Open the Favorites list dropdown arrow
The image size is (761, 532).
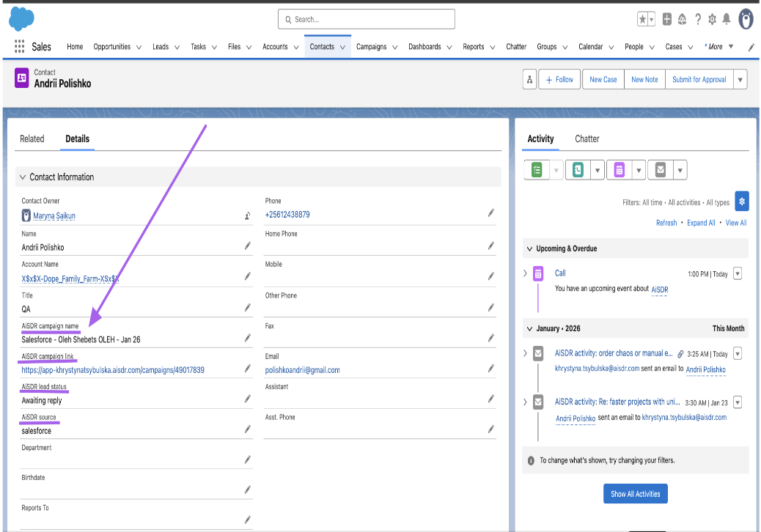651,19
